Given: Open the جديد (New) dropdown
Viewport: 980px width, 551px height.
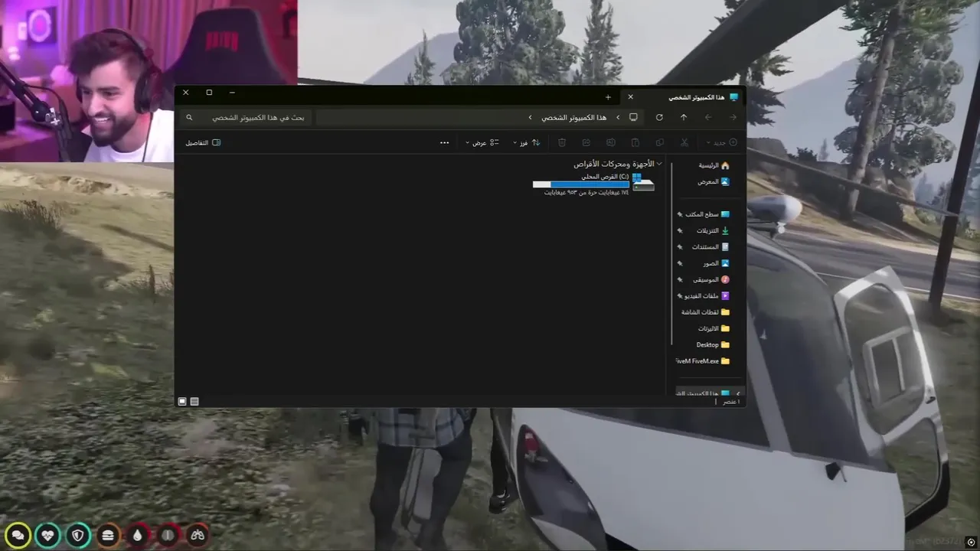Looking at the screenshot, I should pos(722,142).
